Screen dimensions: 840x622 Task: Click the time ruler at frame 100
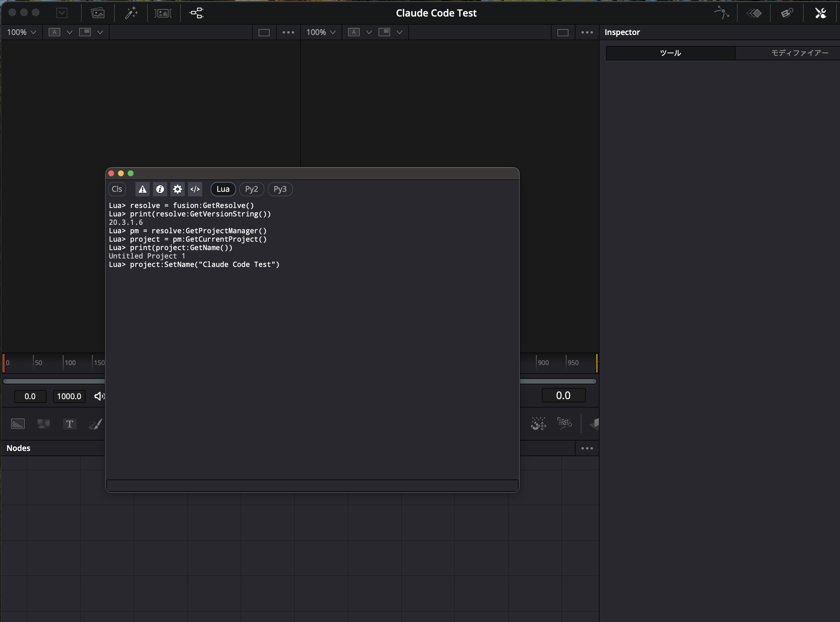(63, 363)
